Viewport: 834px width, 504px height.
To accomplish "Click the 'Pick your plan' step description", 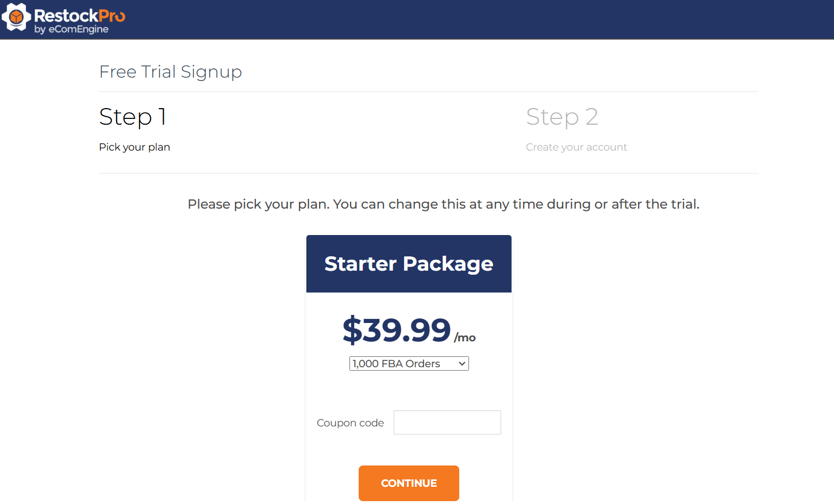I will [x=134, y=147].
